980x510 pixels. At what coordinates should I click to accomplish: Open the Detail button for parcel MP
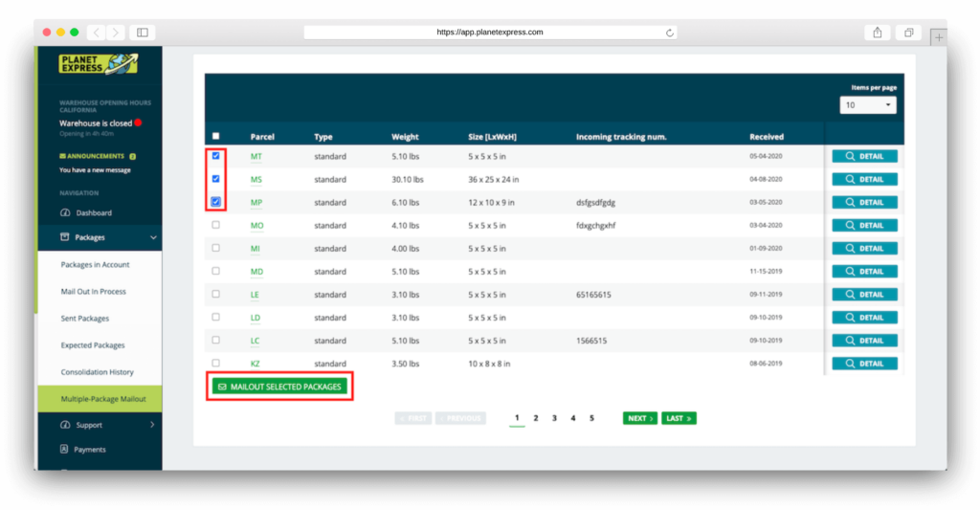click(x=864, y=203)
